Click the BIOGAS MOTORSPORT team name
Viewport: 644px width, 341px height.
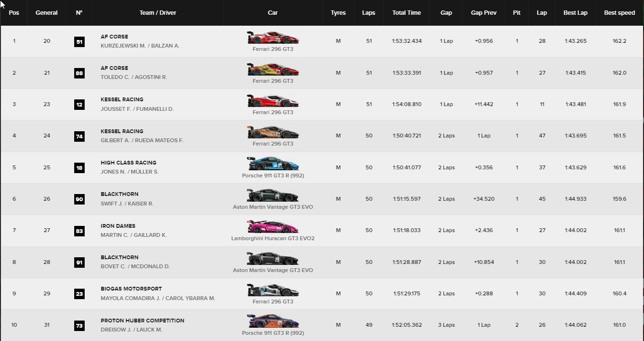click(131, 289)
